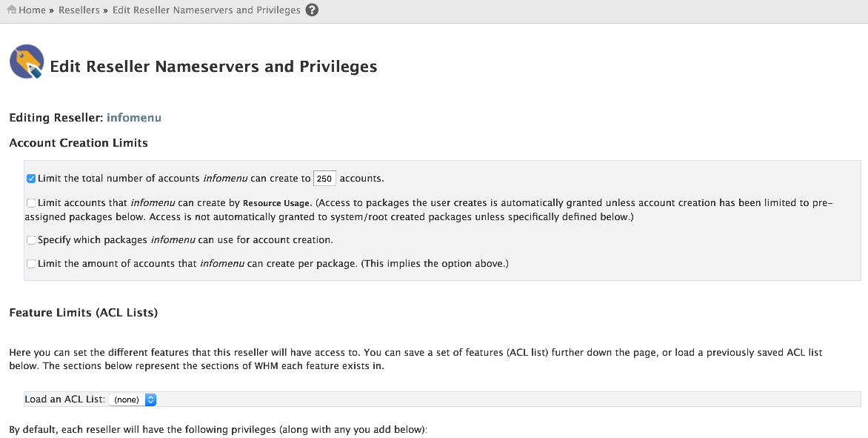Viewport: 868px width, 438px height.
Task: Click the Load an ACL List label
Action: (x=64, y=399)
